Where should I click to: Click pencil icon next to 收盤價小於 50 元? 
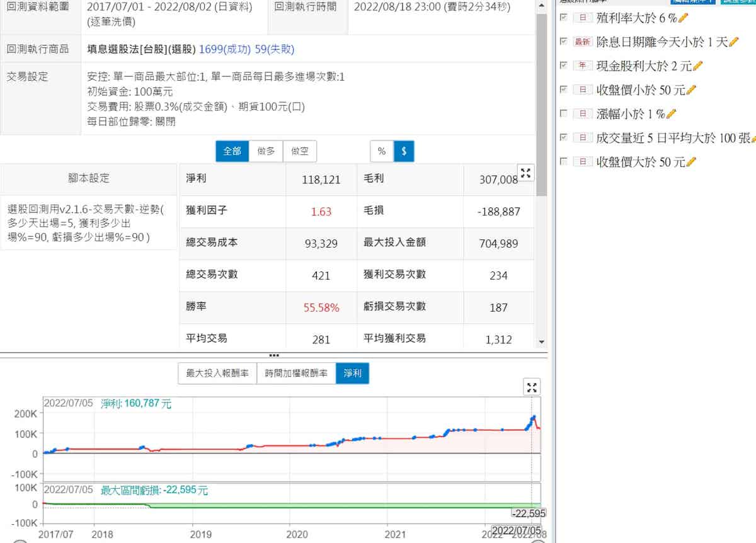(691, 90)
